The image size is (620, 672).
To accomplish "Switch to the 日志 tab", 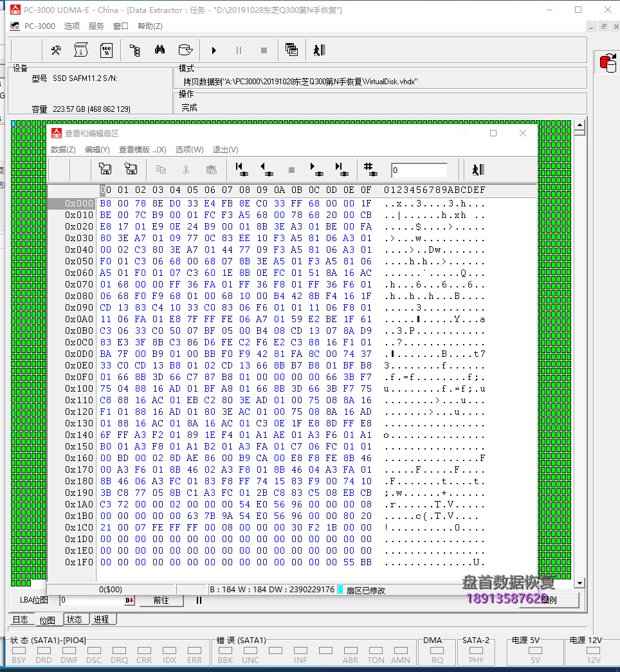I will click(x=20, y=619).
